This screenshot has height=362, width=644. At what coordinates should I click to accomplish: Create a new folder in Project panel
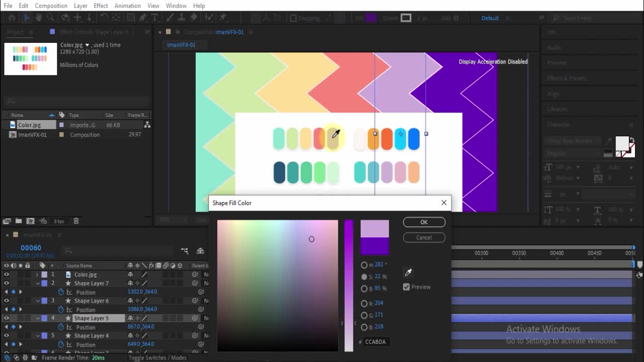19,221
